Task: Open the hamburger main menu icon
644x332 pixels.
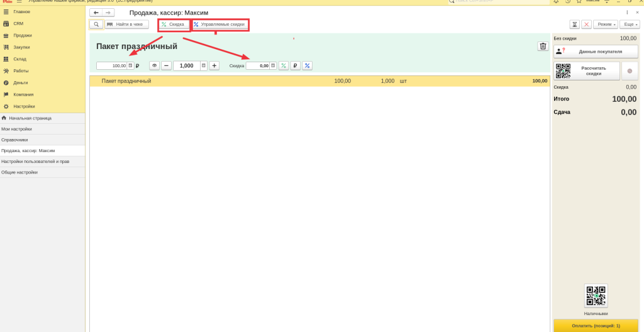Action: (x=19, y=1)
